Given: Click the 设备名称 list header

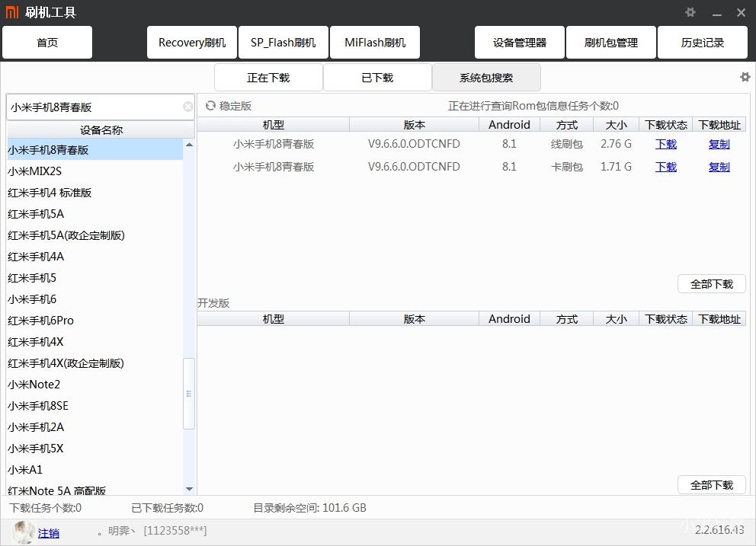Looking at the screenshot, I should (x=101, y=129).
